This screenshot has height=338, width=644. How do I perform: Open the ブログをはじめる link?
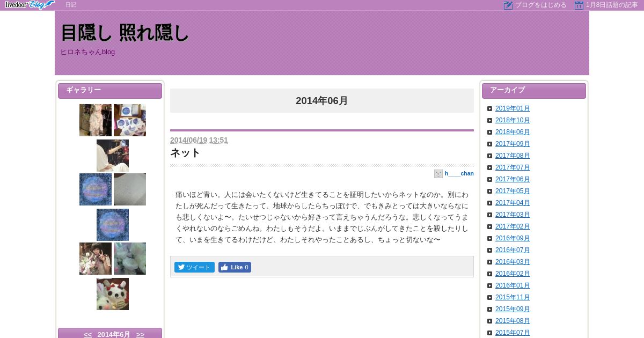point(541,5)
